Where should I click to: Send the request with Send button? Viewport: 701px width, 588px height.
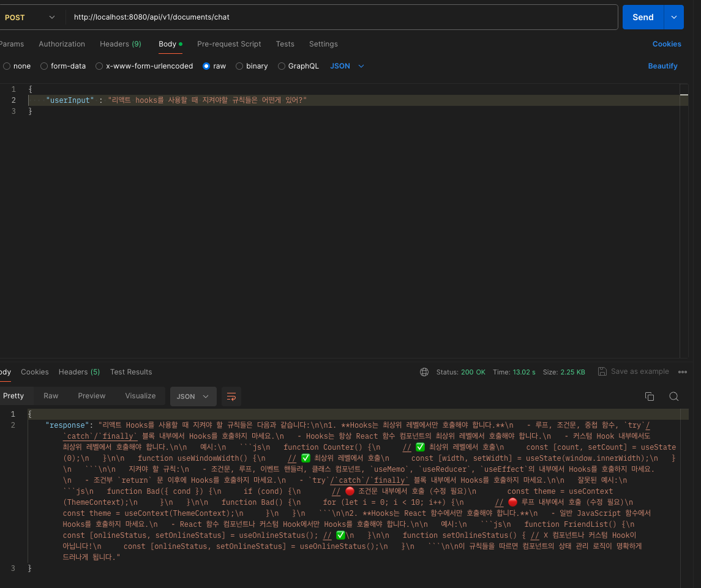coord(643,17)
